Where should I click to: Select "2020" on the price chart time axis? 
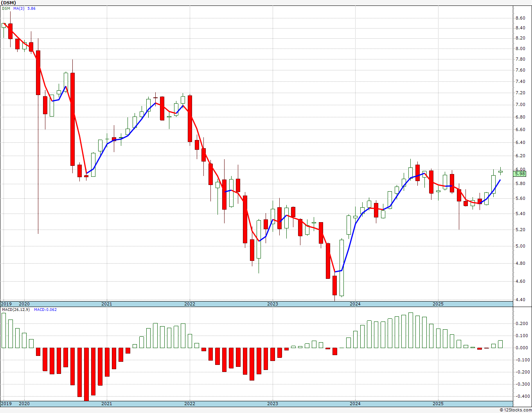click(24, 304)
